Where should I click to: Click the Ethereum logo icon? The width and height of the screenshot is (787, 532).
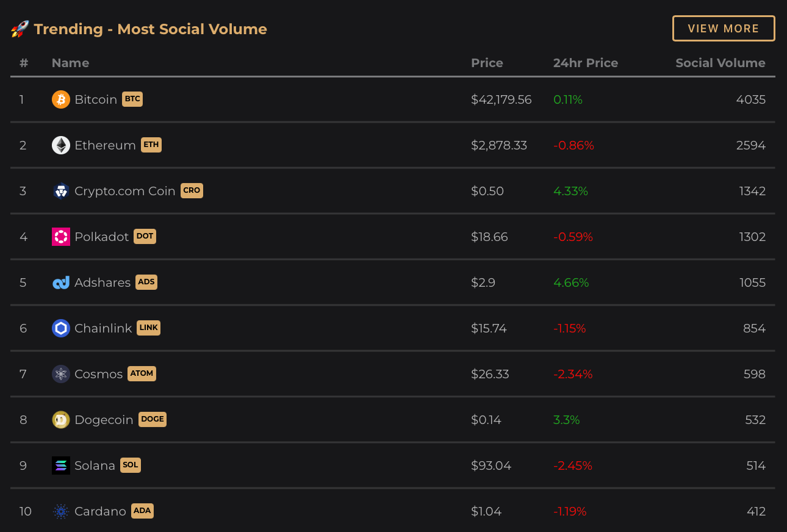61,145
